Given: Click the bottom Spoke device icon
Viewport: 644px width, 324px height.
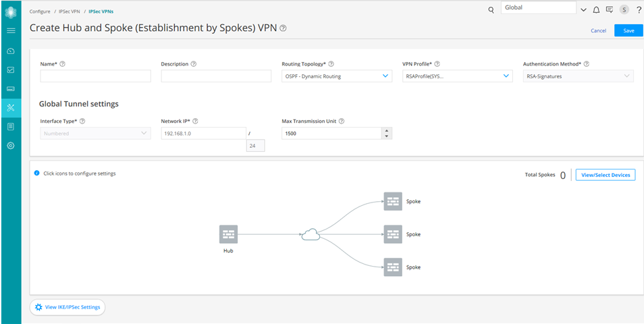Looking at the screenshot, I should click(x=393, y=267).
